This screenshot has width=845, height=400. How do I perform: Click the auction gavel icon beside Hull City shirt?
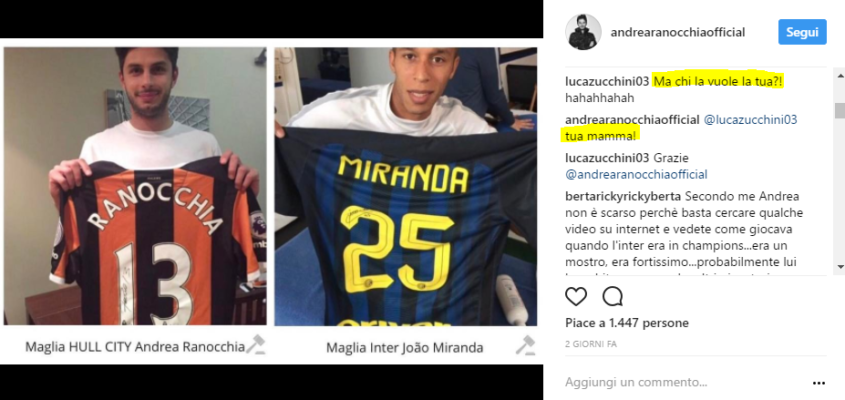(256, 344)
